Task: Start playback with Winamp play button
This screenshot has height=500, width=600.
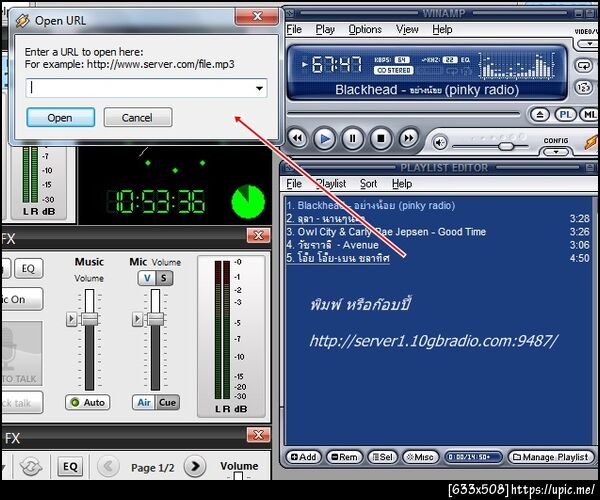Action: [x=324, y=138]
